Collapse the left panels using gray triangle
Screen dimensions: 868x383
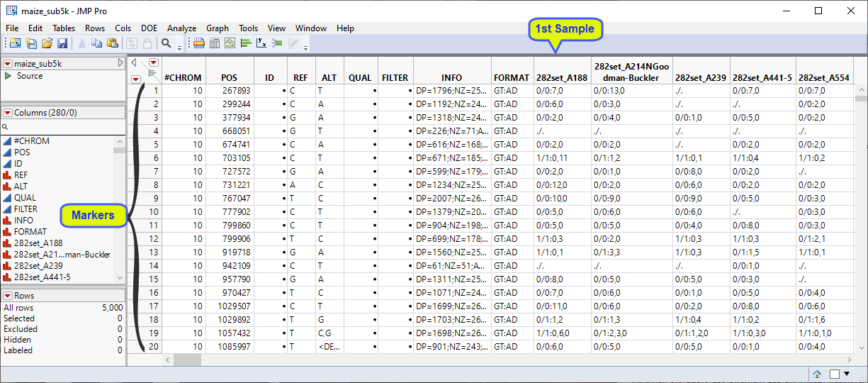tap(120, 64)
